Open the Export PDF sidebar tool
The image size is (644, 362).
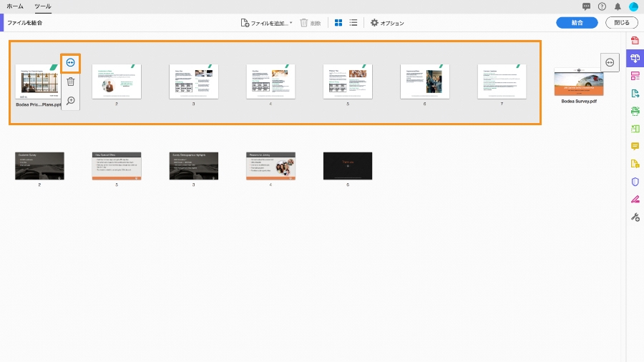635,94
